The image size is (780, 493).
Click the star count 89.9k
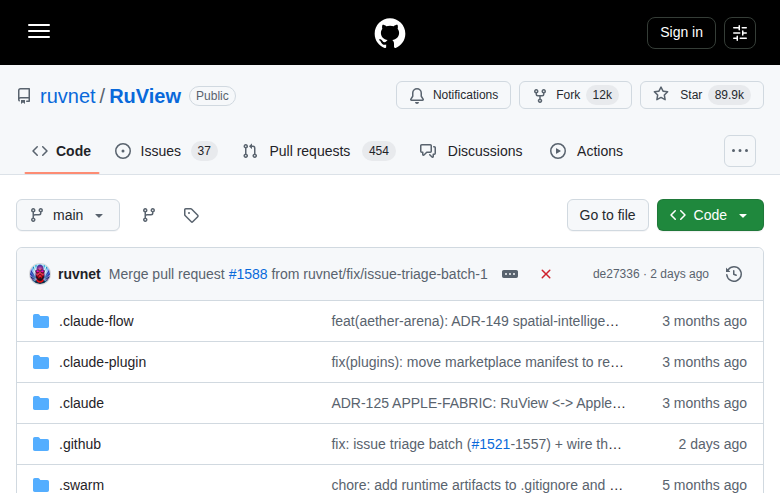[x=729, y=95]
